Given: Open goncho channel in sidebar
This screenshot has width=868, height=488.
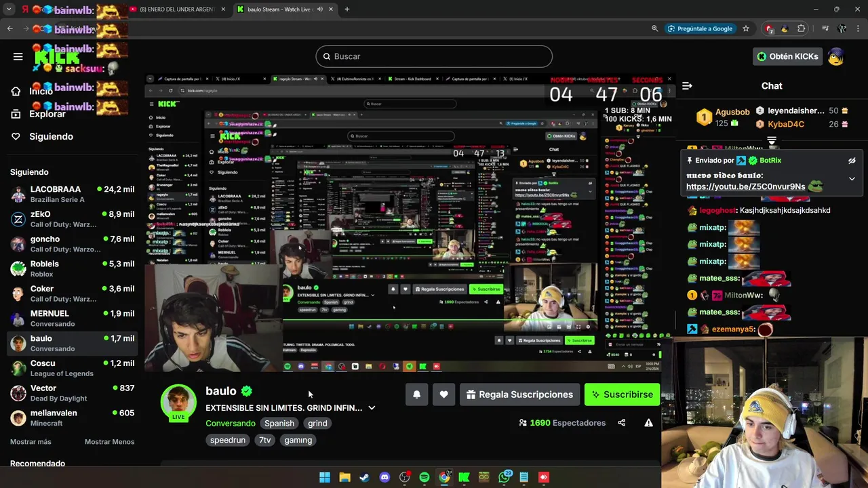Looking at the screenshot, I should pyautogui.click(x=73, y=244).
